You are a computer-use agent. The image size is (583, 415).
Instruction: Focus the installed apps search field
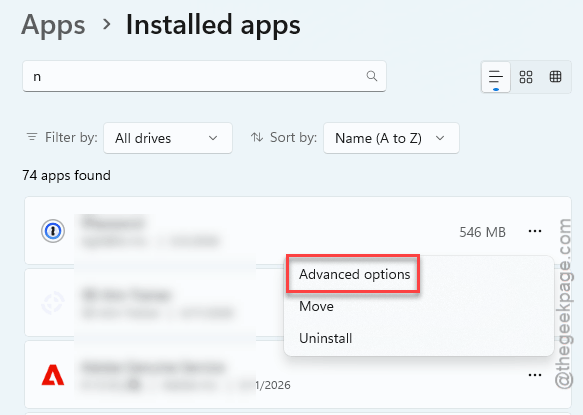point(204,76)
